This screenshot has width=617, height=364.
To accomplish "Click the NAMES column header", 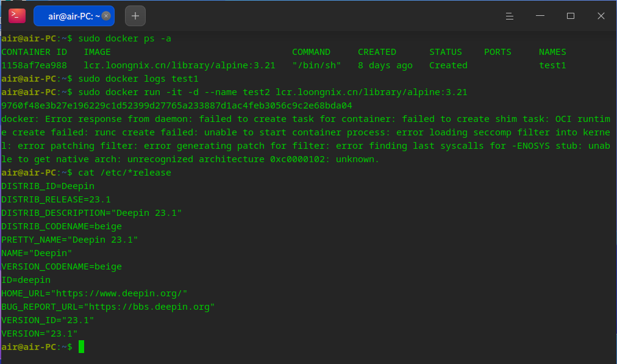I will pos(552,52).
